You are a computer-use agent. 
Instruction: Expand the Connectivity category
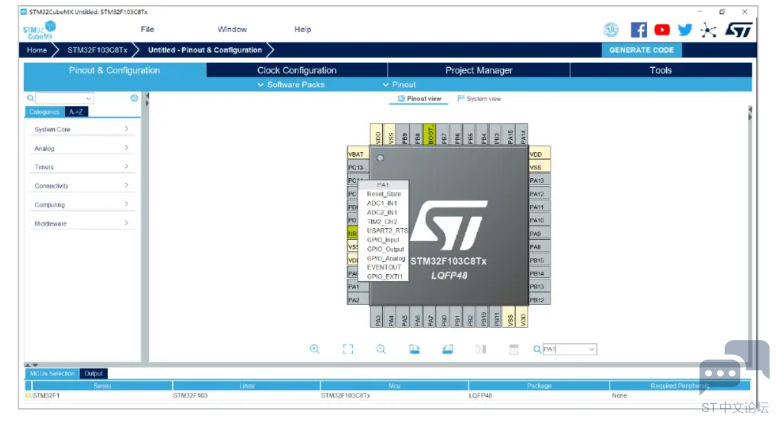[80, 185]
